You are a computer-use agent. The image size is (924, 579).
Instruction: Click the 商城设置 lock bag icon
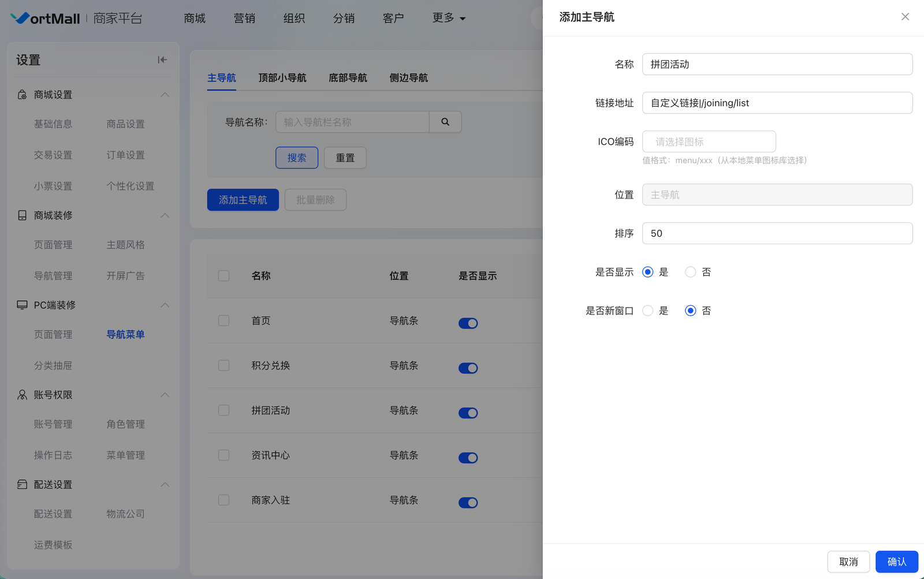pyautogui.click(x=22, y=95)
